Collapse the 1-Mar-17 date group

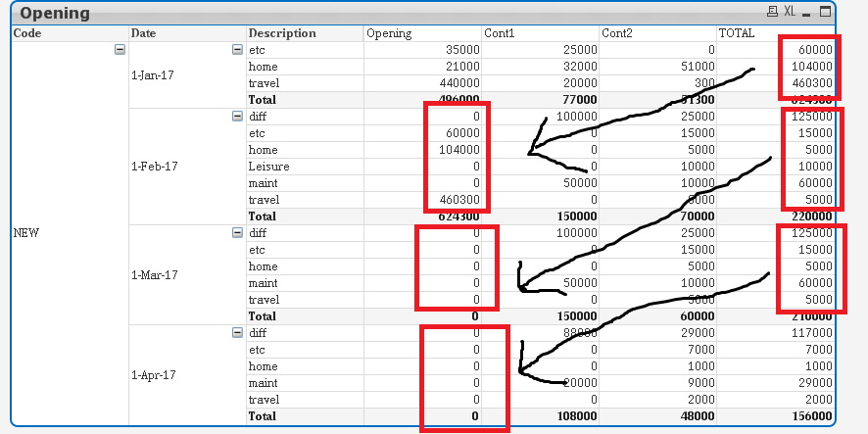pos(237,233)
